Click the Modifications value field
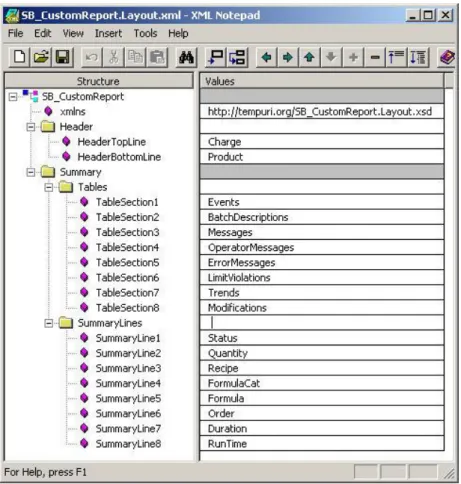Screen dimensions: 461x484 tap(322, 308)
